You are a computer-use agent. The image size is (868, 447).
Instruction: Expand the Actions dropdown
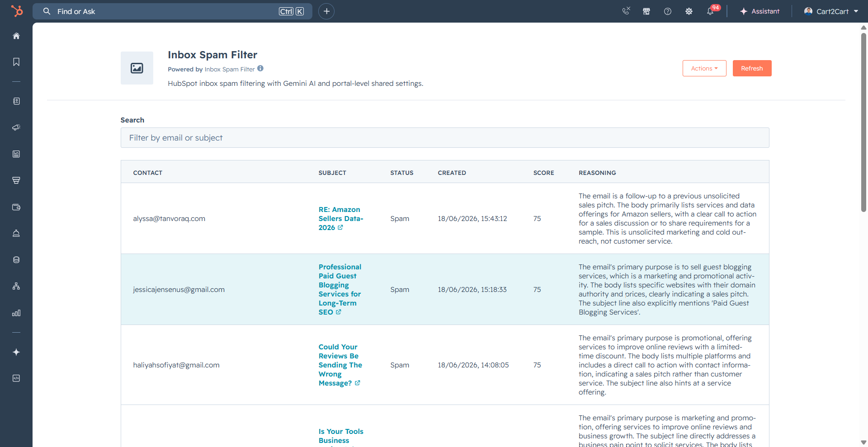point(704,68)
